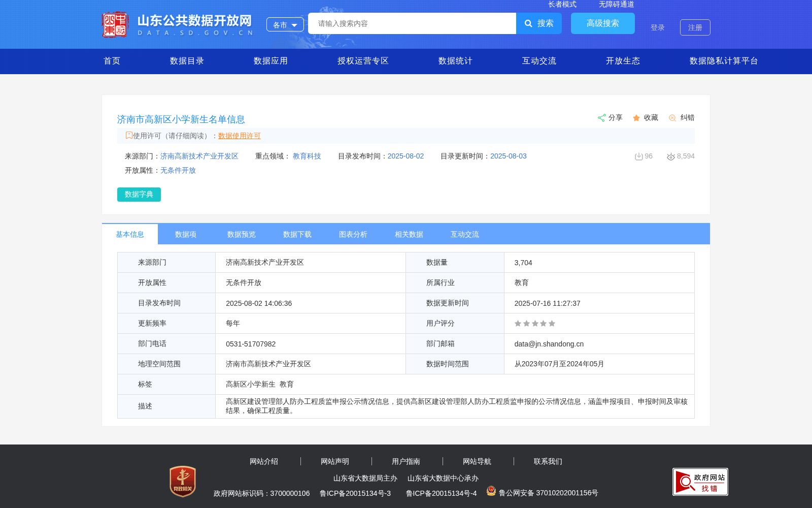Click the download count icon beside 96

tap(639, 156)
